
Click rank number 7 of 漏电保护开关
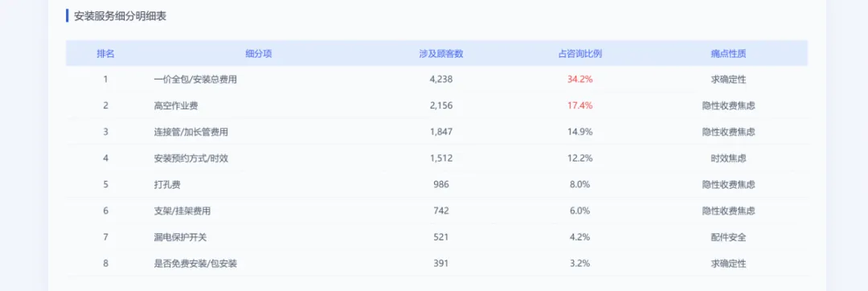pos(105,237)
